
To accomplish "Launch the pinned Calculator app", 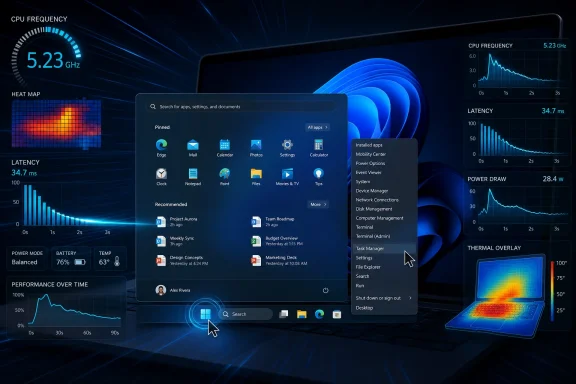I will pos(318,148).
